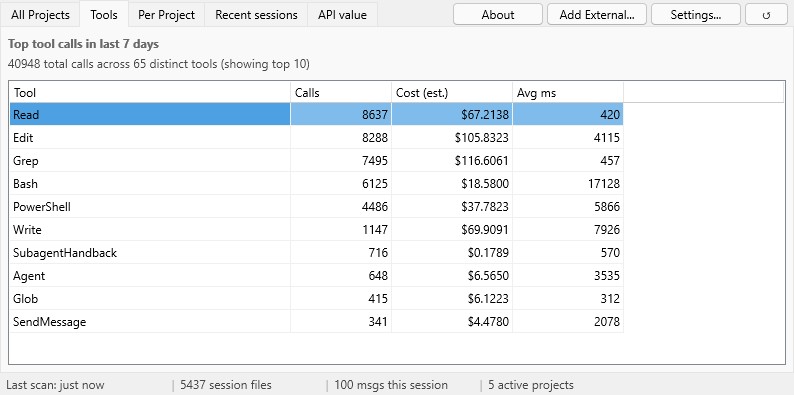Click cost cell $6.1223
794x395 pixels.
coord(488,298)
